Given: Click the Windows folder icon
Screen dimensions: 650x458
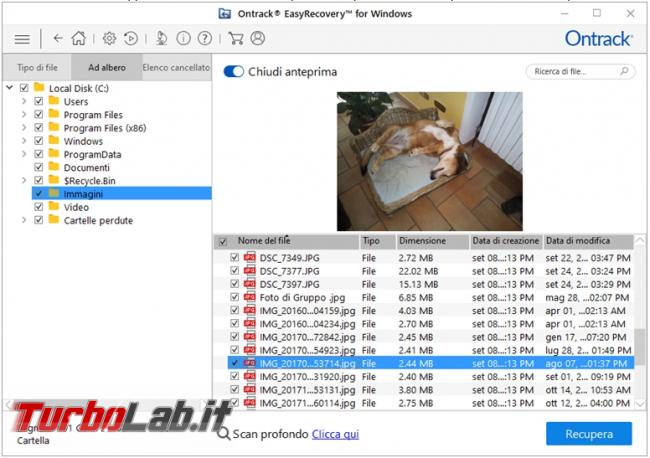Looking at the screenshot, I should [54, 140].
